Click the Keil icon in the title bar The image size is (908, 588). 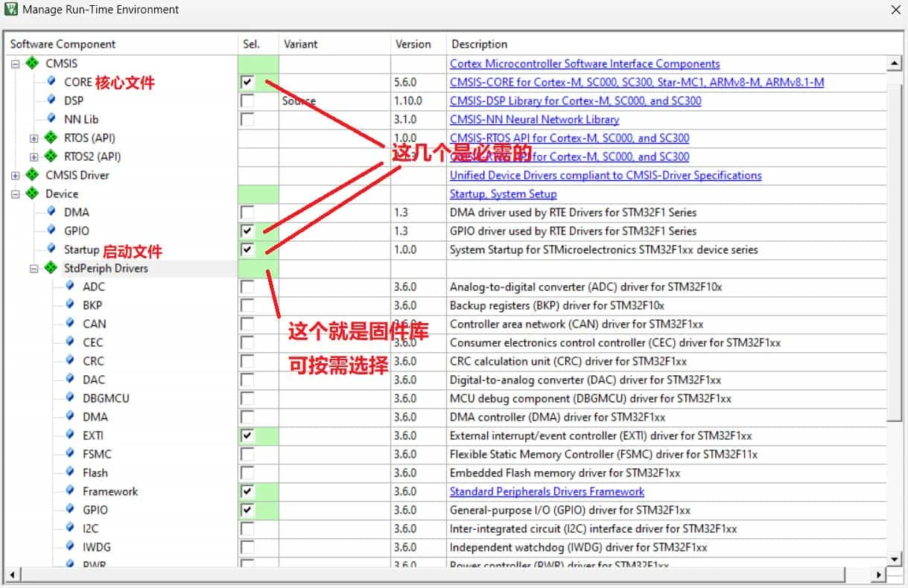(x=11, y=10)
